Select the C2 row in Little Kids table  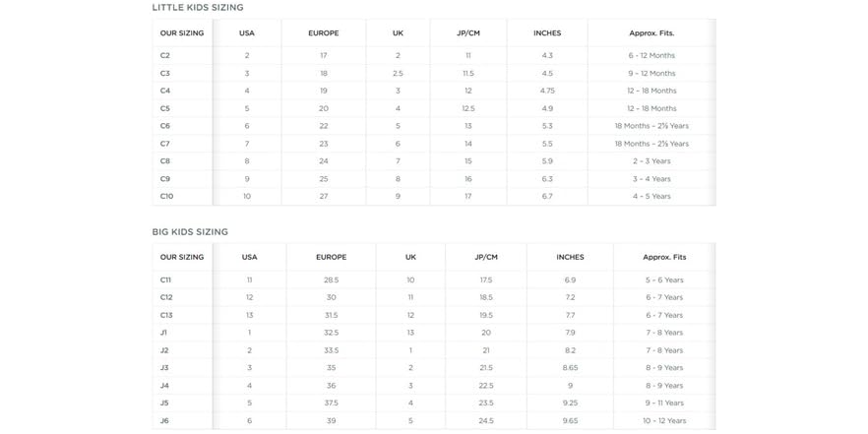434,55
